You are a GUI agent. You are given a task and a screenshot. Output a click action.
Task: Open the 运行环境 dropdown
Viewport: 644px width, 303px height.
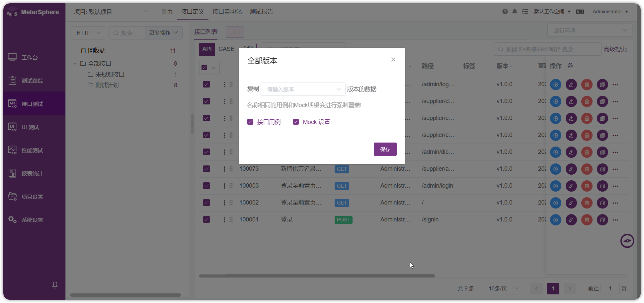[590, 30]
